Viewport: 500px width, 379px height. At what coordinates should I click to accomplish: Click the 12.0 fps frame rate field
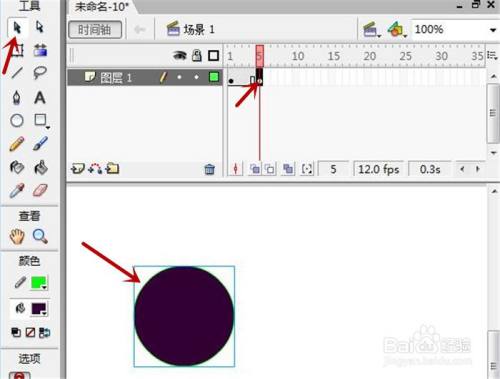379,169
